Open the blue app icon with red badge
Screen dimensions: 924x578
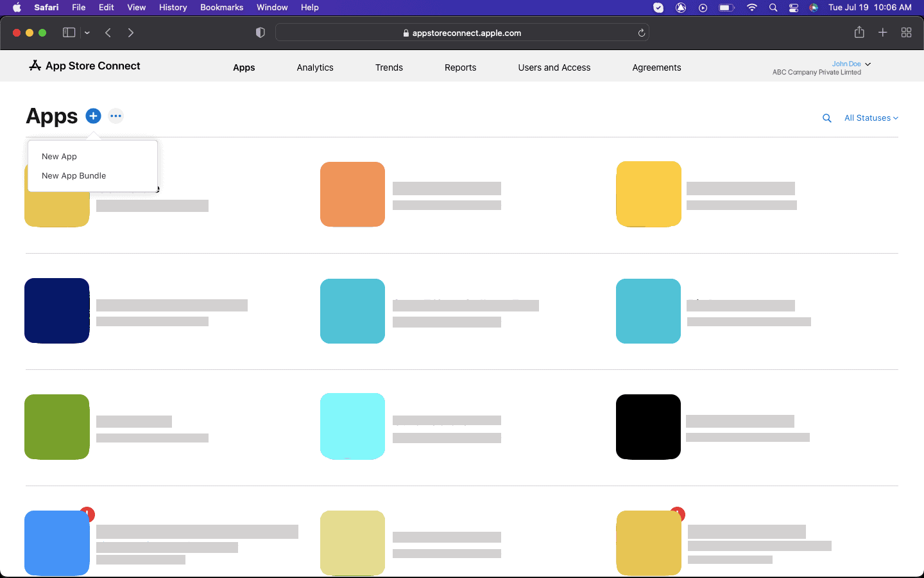56,543
